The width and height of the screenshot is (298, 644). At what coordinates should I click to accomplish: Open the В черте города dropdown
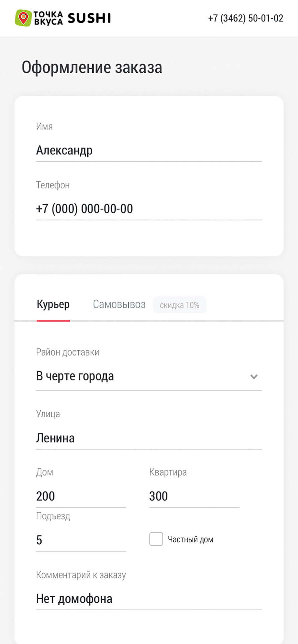pyautogui.click(x=149, y=376)
